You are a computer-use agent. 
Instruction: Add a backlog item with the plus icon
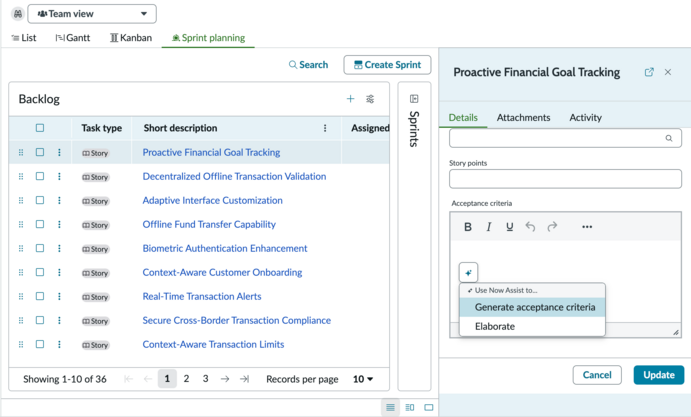[350, 99]
